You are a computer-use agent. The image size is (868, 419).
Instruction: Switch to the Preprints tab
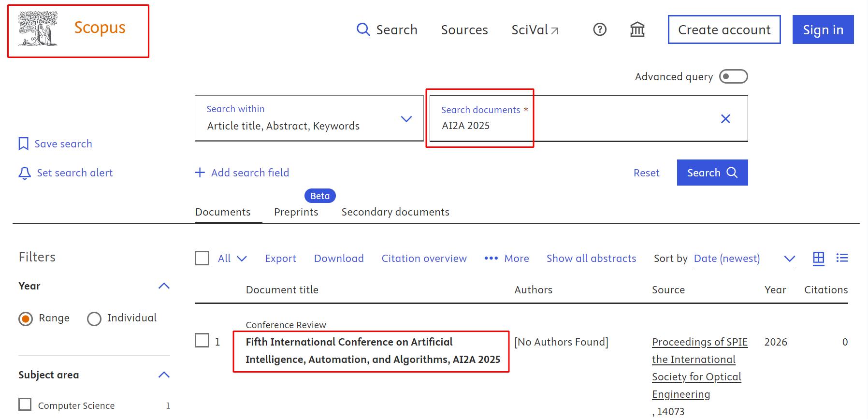296,212
